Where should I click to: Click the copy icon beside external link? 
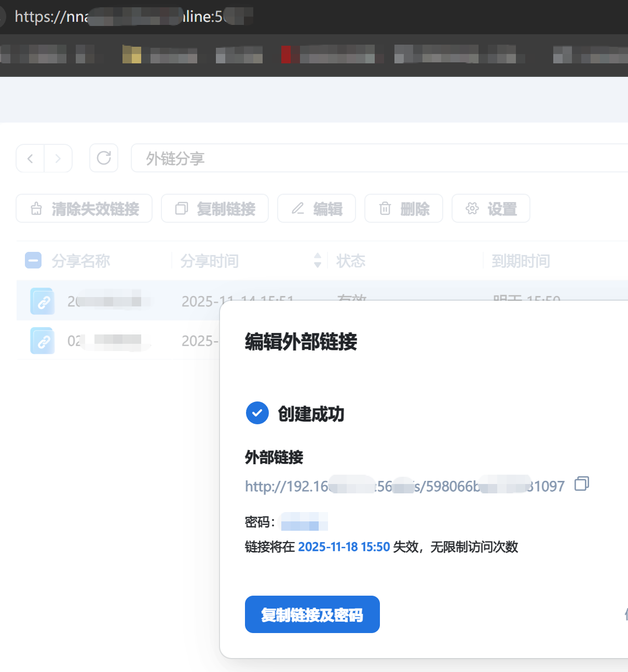point(581,484)
